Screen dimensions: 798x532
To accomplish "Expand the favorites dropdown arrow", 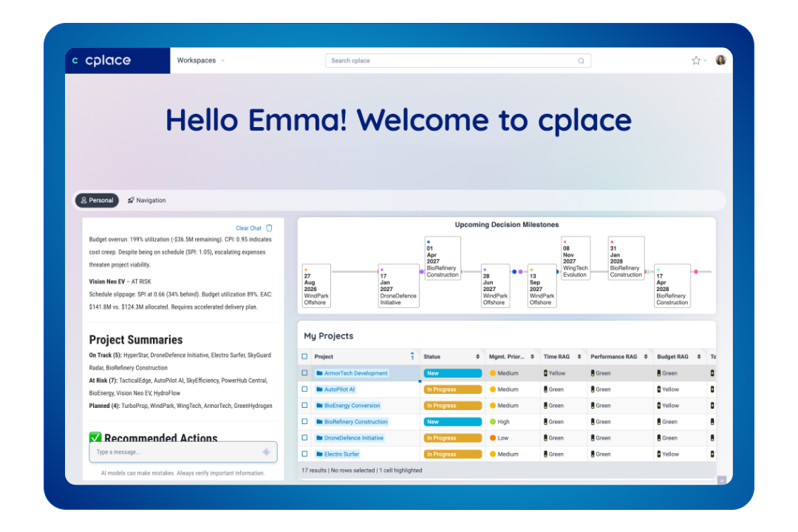I will pyautogui.click(x=706, y=61).
